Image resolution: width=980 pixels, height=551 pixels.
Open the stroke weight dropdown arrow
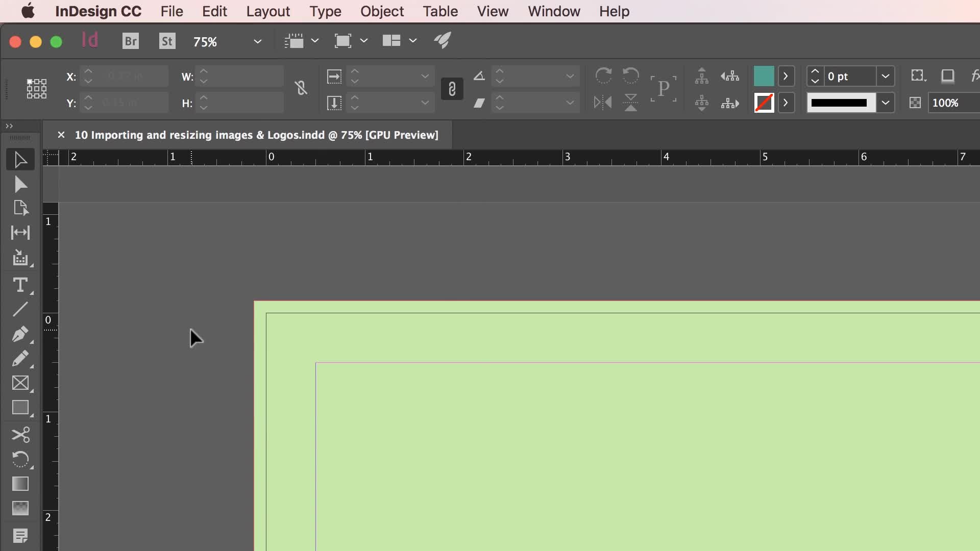tap(886, 77)
